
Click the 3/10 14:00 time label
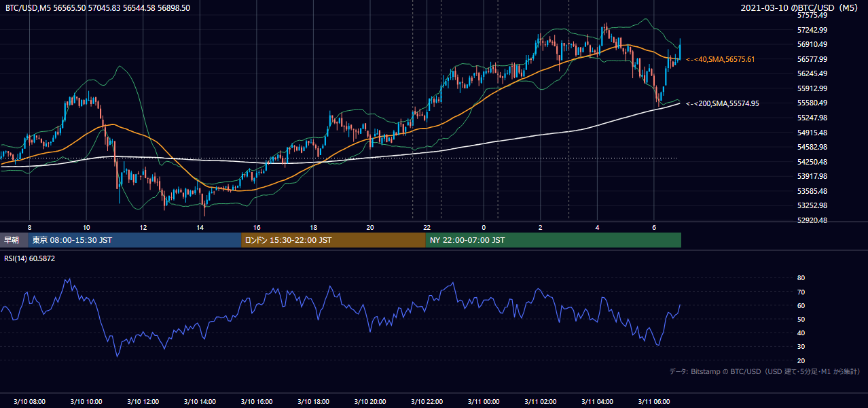click(x=200, y=401)
